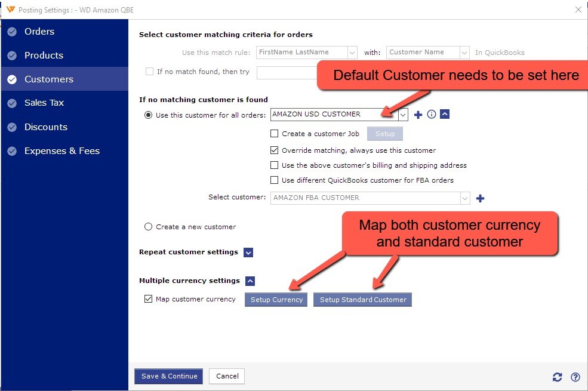Viewport: 588px width, 391px height.
Task: Select 'Create a new customer' radio button
Action: pyautogui.click(x=148, y=227)
